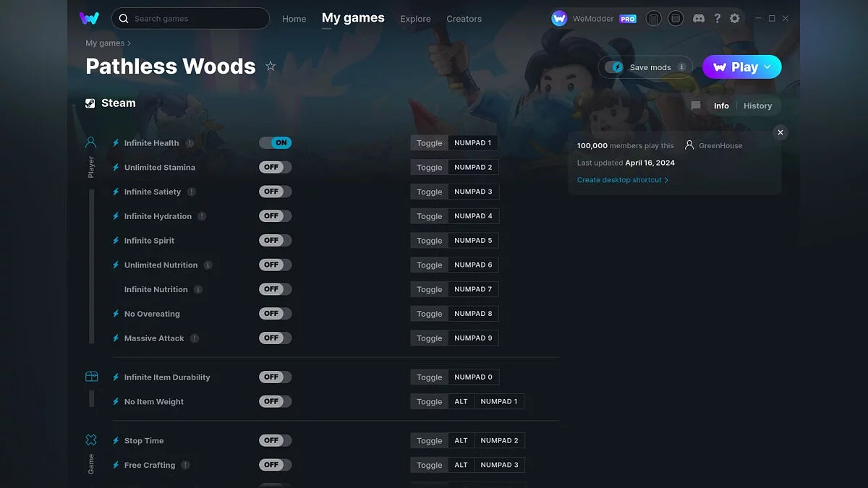Open the Play button dropdown arrow
Image resolution: width=868 pixels, height=488 pixels.
coord(767,67)
